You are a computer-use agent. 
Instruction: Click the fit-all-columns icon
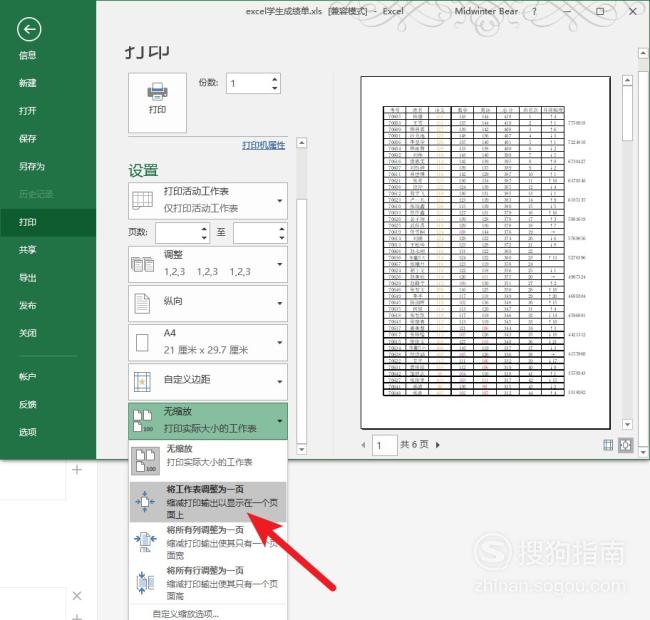pos(145,541)
